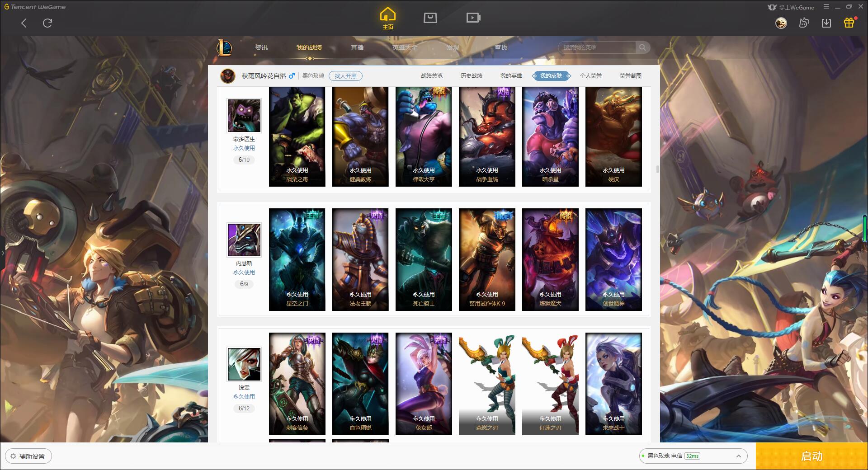Click the download manager icon
This screenshot has height=470, width=868.
point(826,23)
